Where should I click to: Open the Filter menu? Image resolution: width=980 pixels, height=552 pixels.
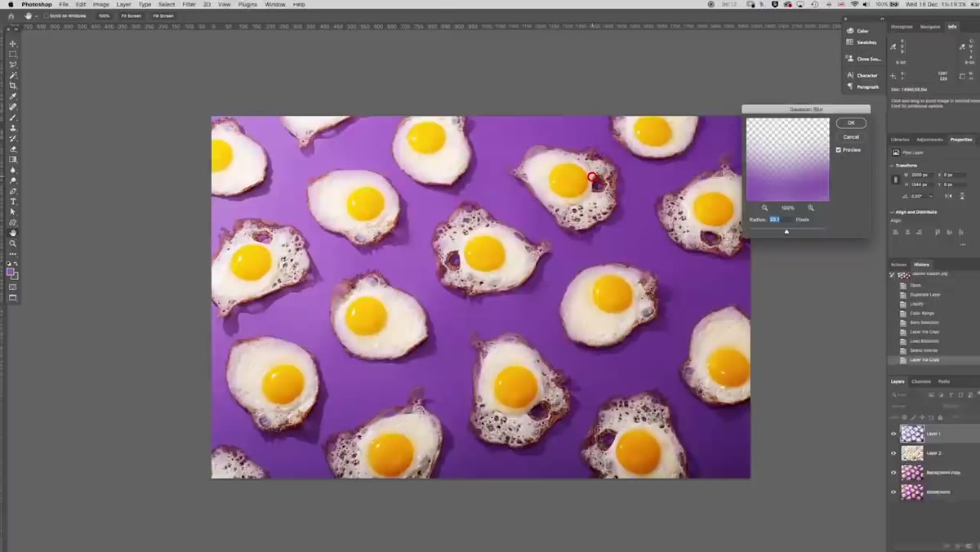tap(189, 4)
